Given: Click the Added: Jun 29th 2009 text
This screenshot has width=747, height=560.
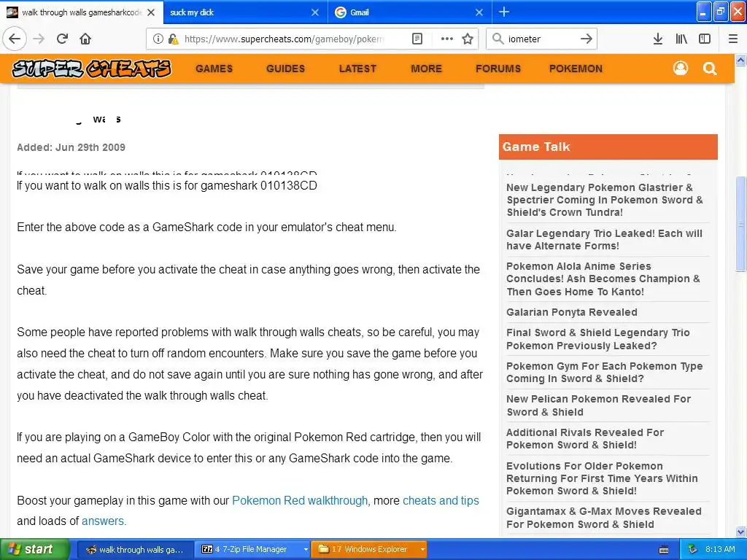Looking at the screenshot, I should [x=71, y=147].
